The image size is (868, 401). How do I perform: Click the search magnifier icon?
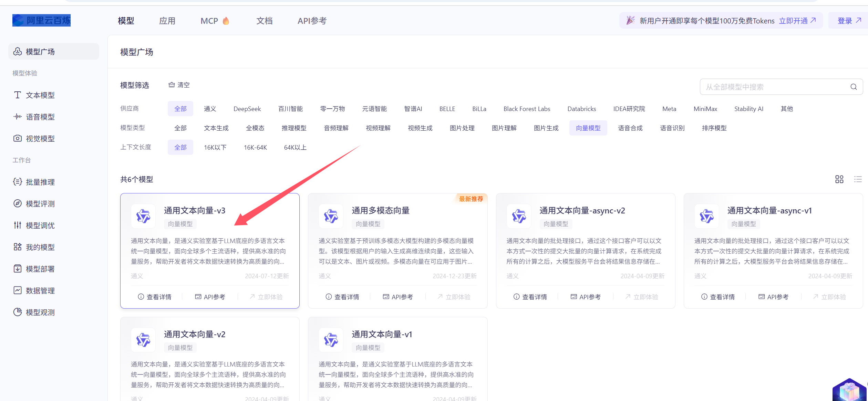click(853, 87)
